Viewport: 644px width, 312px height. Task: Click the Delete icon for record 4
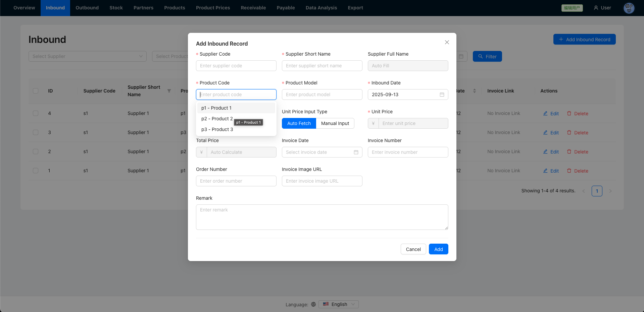tap(569, 114)
